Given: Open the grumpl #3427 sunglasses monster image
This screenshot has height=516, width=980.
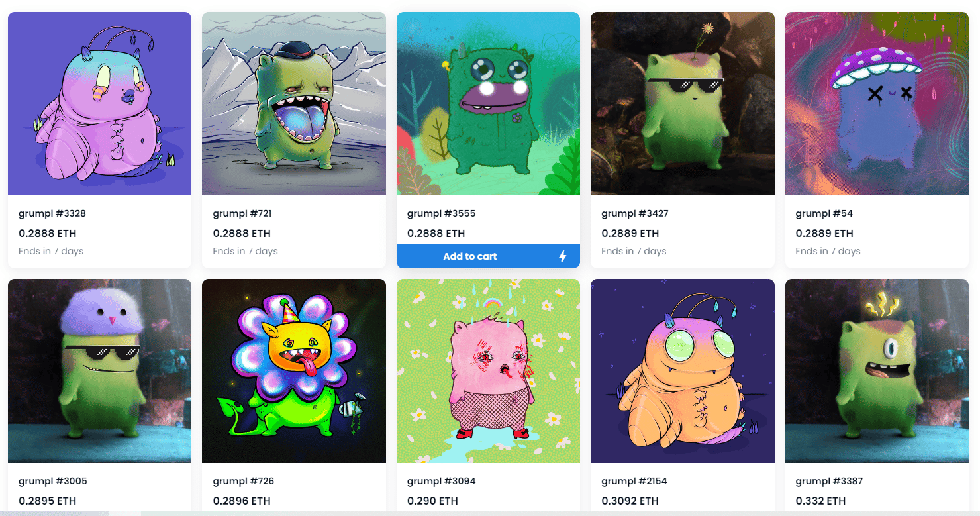Looking at the screenshot, I should coord(683,103).
